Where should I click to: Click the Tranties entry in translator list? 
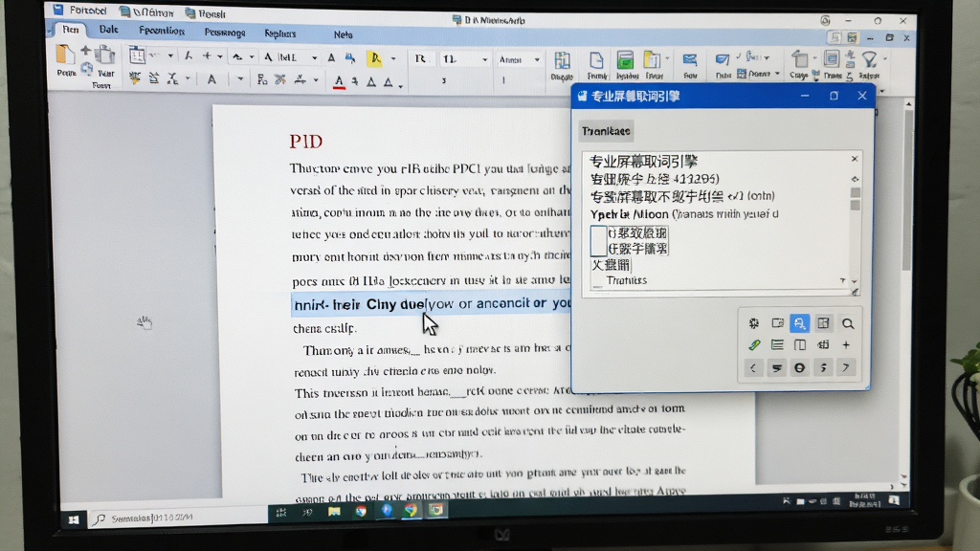(x=626, y=280)
